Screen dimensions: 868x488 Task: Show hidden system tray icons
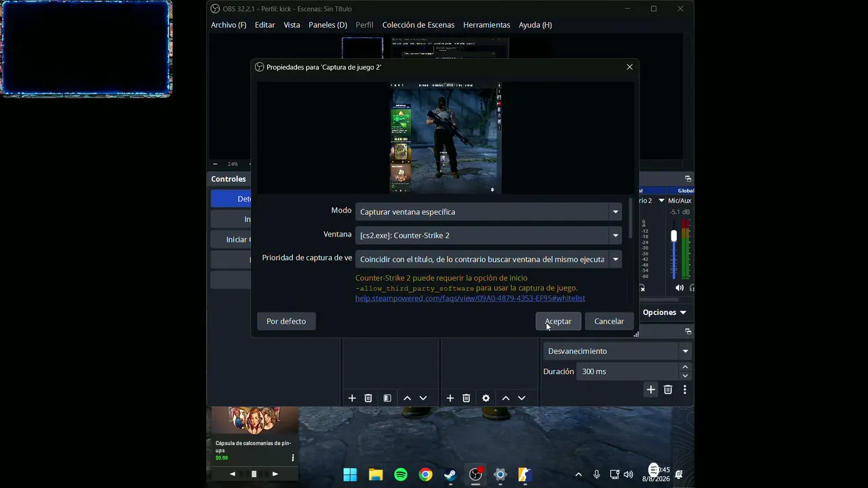(578, 474)
